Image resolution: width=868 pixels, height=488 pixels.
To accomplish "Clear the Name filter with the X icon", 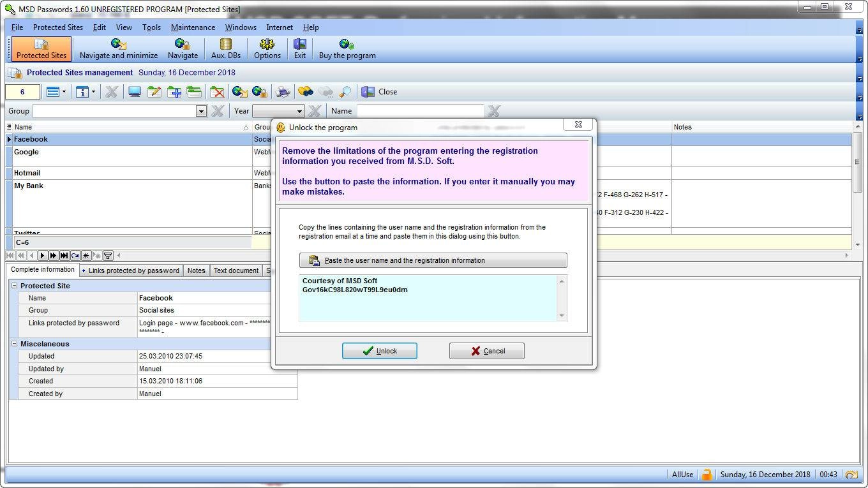I will coord(493,111).
